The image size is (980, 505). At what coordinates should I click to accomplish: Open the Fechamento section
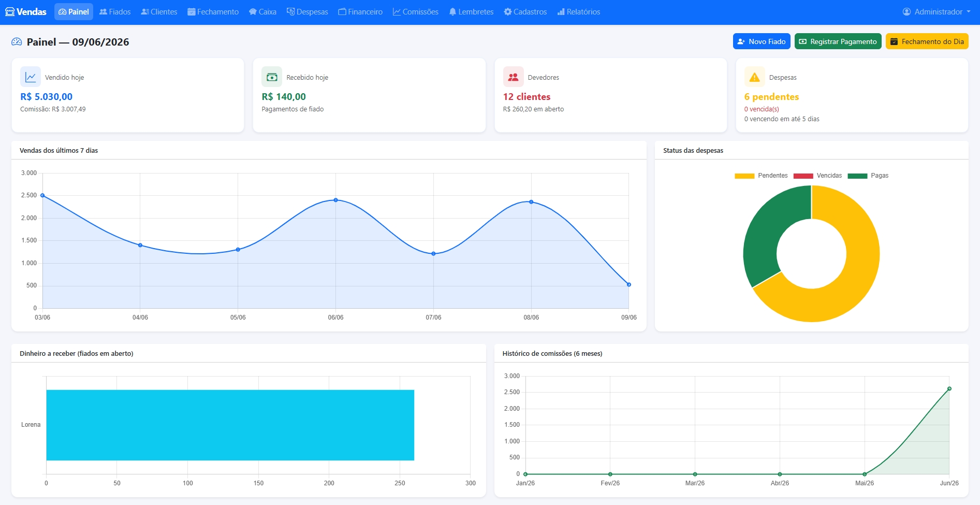(x=213, y=12)
